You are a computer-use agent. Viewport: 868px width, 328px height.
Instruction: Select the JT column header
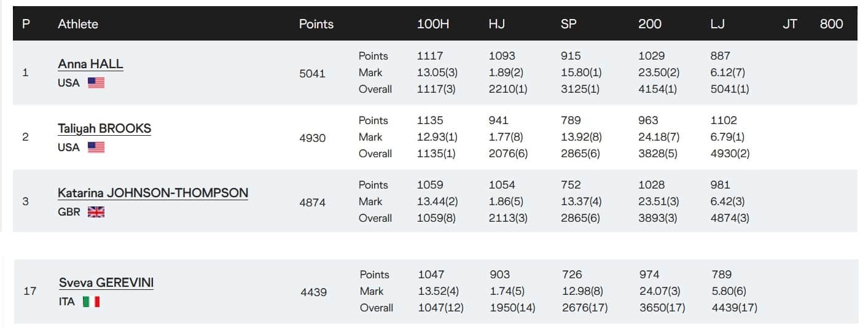pos(790,24)
